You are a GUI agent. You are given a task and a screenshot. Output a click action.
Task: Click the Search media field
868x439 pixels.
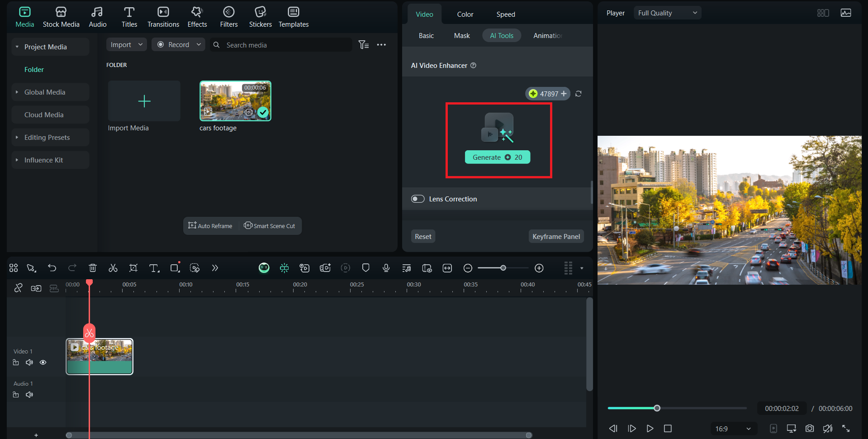pos(281,45)
